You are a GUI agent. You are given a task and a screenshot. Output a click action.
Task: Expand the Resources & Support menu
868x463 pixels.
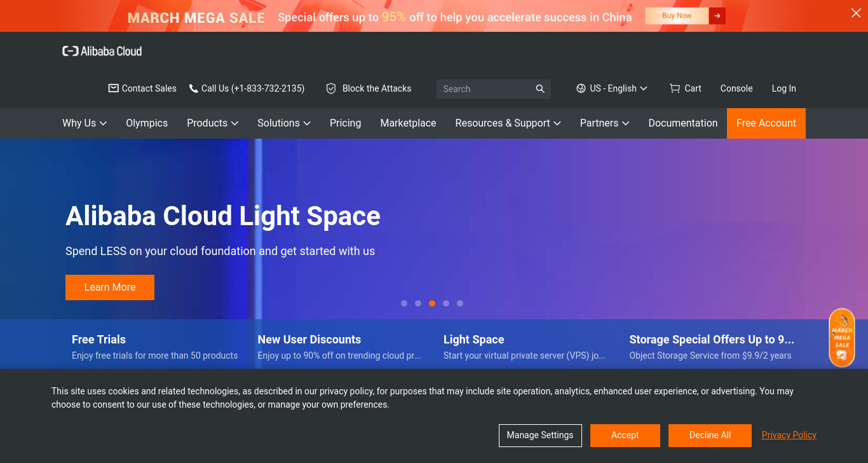pos(508,123)
